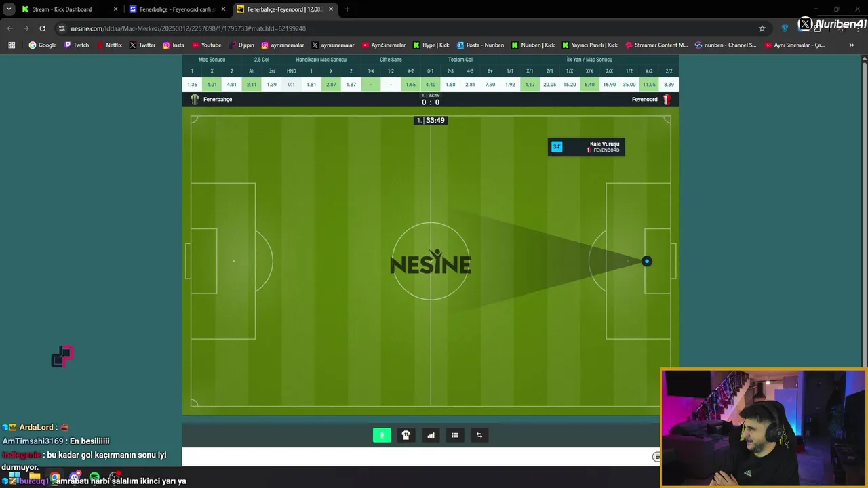This screenshot has height=488, width=868.
Task: Open the nuriben - Channel S... bookmark
Action: click(x=726, y=45)
